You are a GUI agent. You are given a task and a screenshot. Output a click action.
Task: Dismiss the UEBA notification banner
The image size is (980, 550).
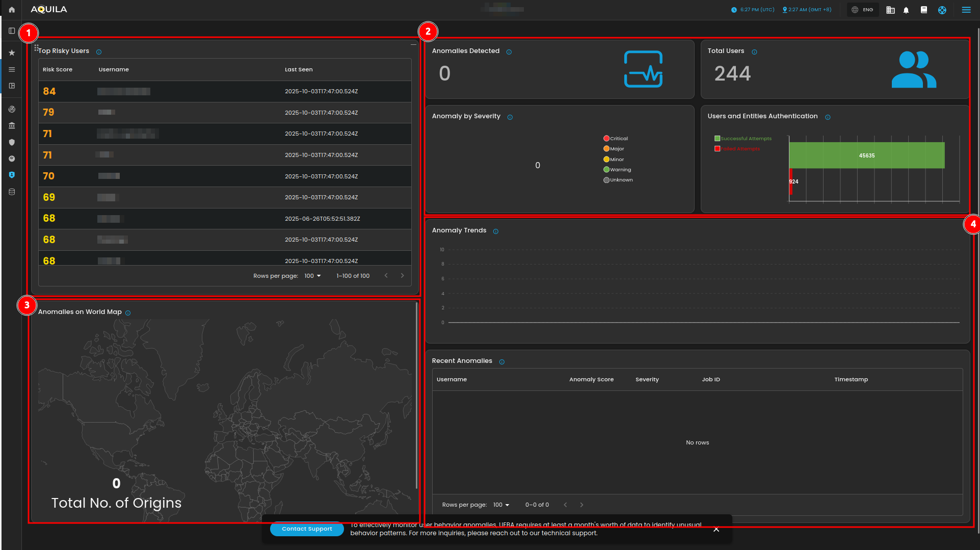point(716,529)
